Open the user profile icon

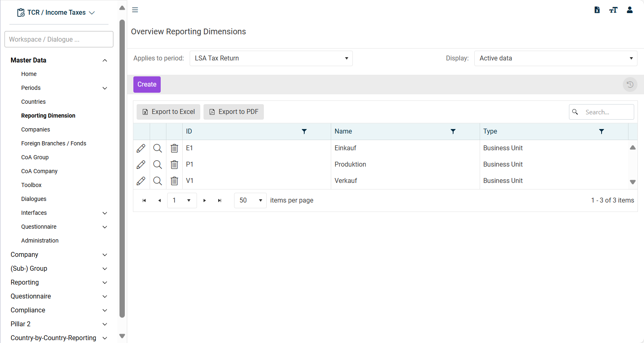[630, 10]
